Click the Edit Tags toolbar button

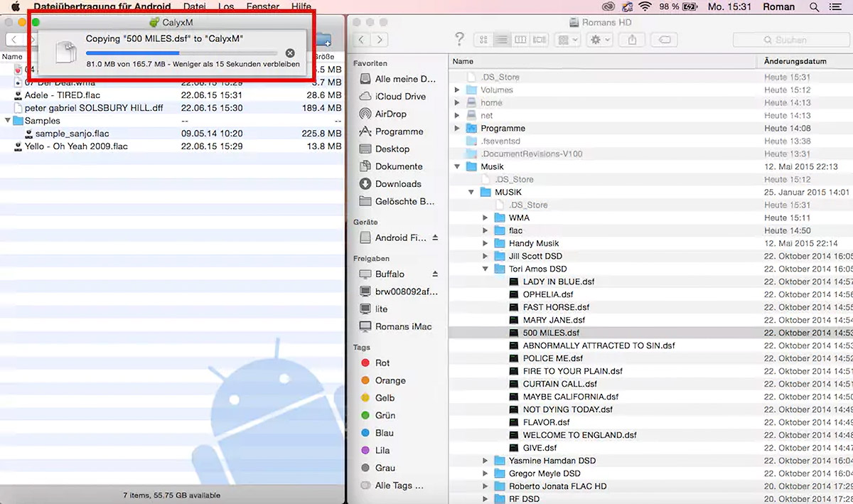click(x=664, y=40)
